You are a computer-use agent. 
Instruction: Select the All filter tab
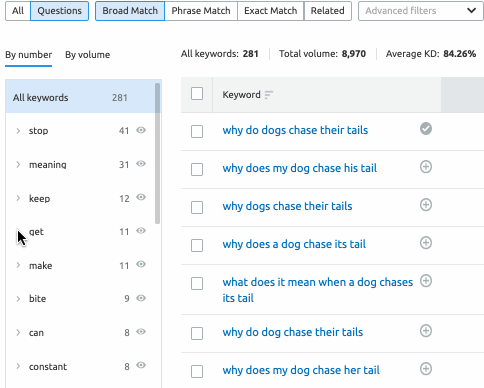tap(18, 11)
